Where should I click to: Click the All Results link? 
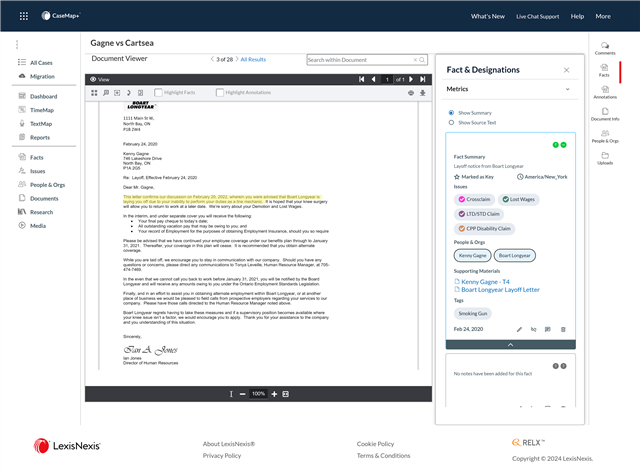(x=253, y=60)
